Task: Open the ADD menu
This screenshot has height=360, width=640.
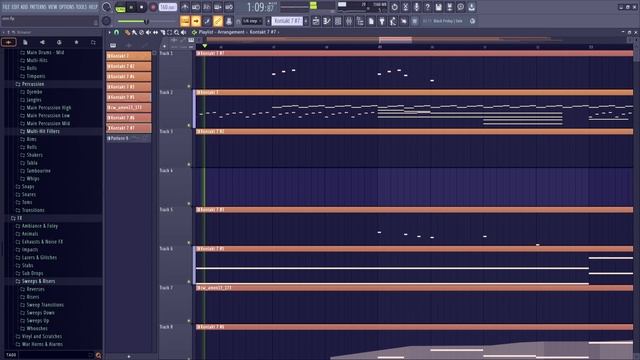Action: (x=23, y=7)
